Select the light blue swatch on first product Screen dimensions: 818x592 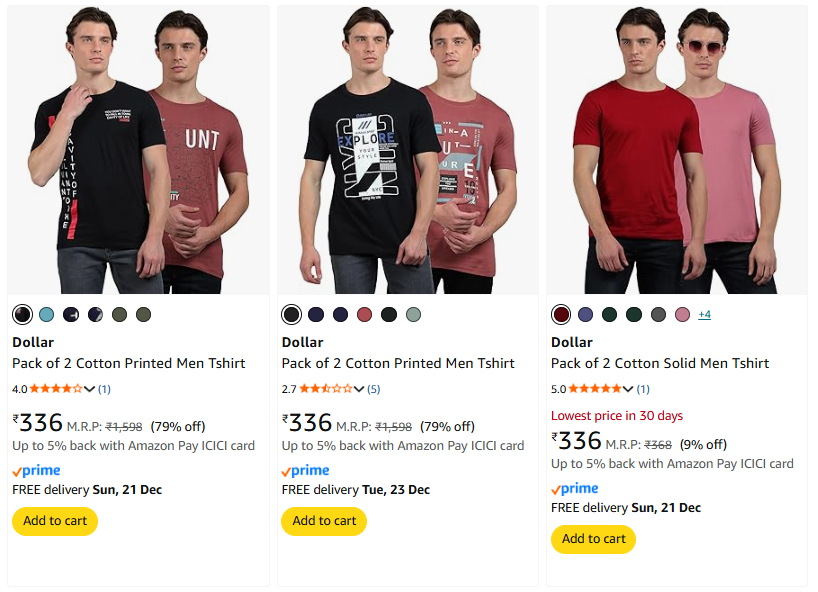(x=46, y=315)
